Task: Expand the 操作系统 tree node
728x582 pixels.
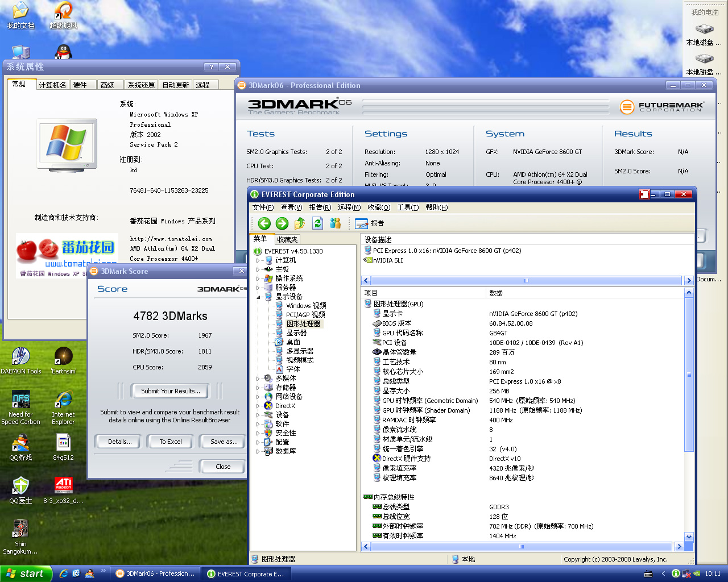Action: [258, 278]
